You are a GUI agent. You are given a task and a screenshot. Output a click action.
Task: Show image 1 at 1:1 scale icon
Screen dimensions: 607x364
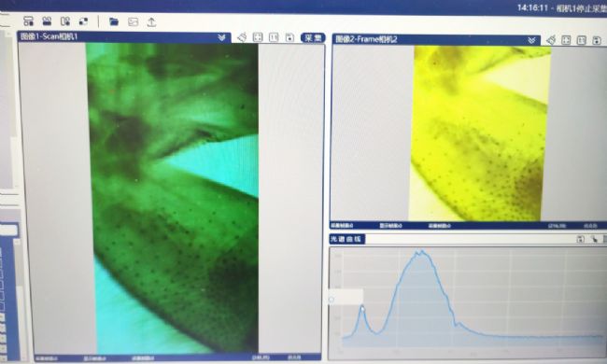coord(274,37)
